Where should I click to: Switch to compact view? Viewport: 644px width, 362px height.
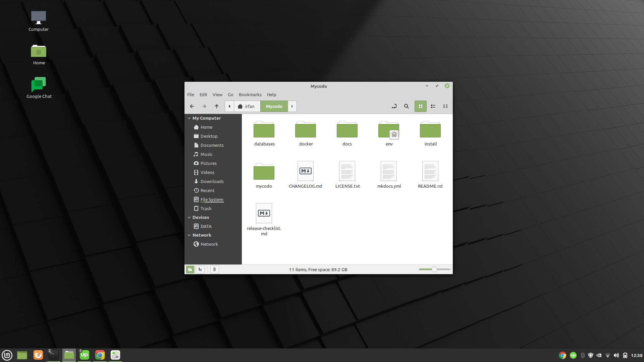pos(445,106)
